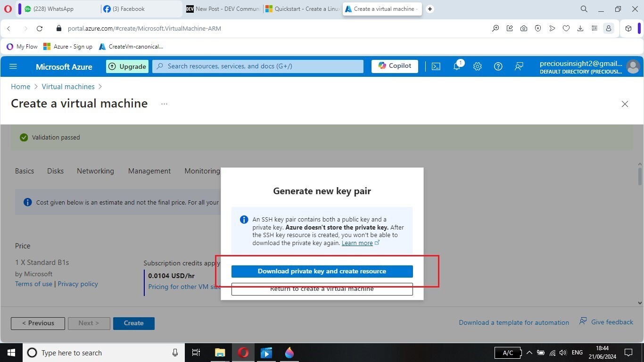Open the My Flow bookmark

22,47
